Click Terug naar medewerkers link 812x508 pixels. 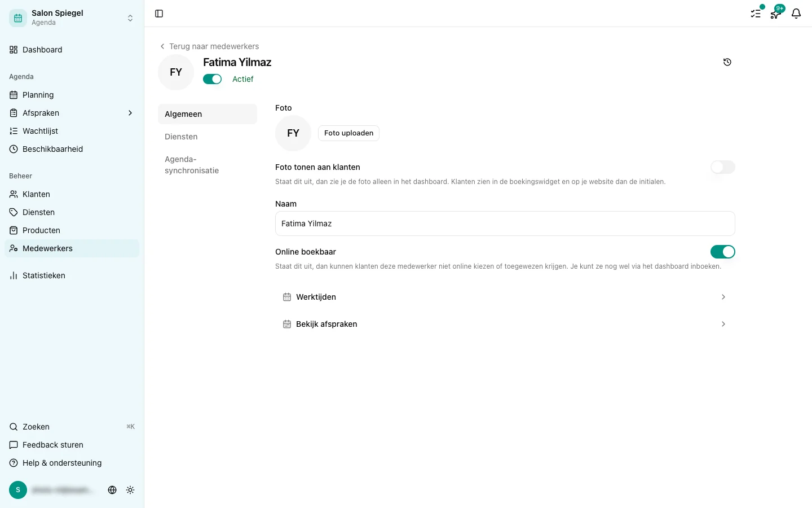coord(209,46)
